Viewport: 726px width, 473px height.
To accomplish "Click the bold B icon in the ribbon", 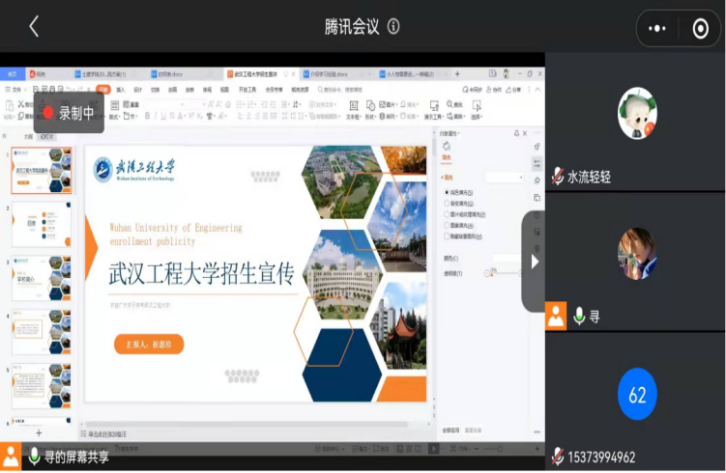I will pos(147,116).
